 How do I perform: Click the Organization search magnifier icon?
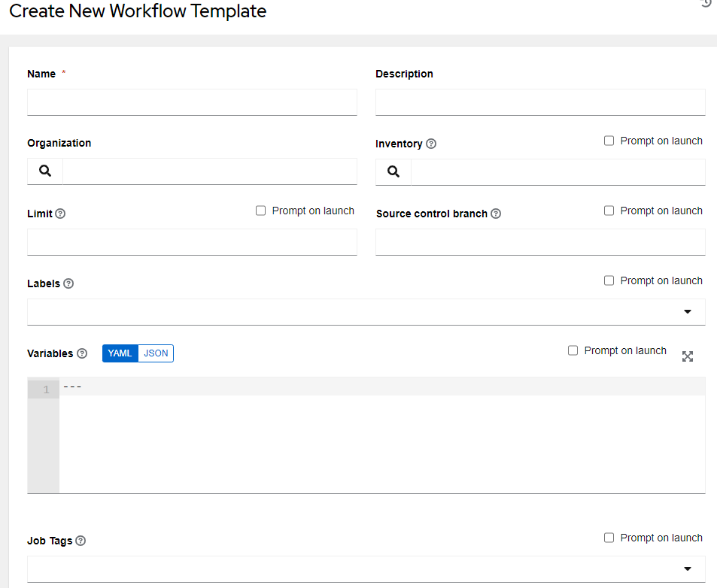coord(45,171)
